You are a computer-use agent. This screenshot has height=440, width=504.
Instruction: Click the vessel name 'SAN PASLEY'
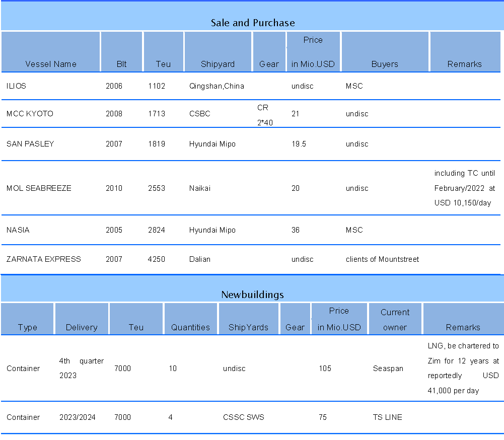[30, 144]
